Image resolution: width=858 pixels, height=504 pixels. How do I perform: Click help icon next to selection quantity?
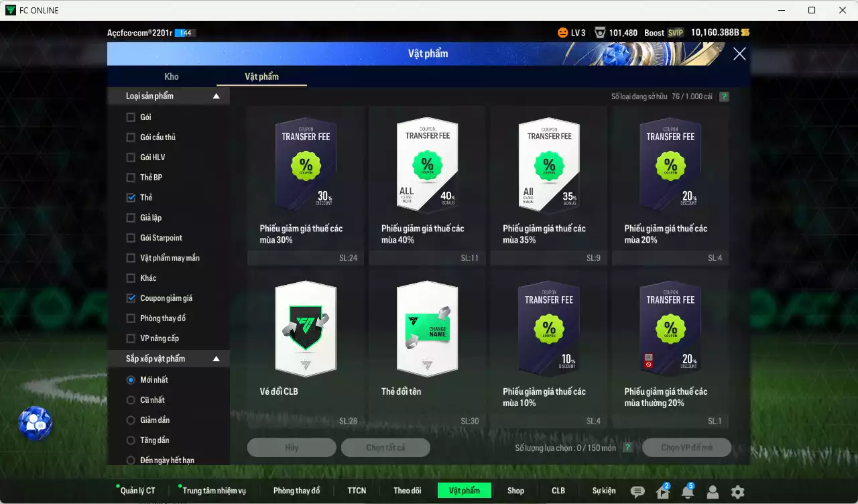click(x=627, y=448)
